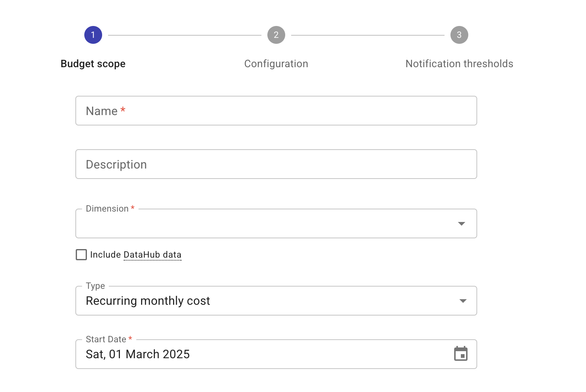Image resolution: width=586 pixels, height=392 pixels.
Task: Click the Sat, 01 March 2025 date text
Action: tap(138, 354)
